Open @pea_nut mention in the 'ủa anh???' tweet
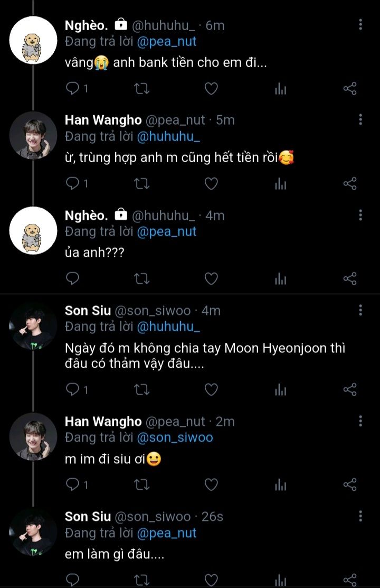Viewport: 380px width, 588px height. (166, 231)
